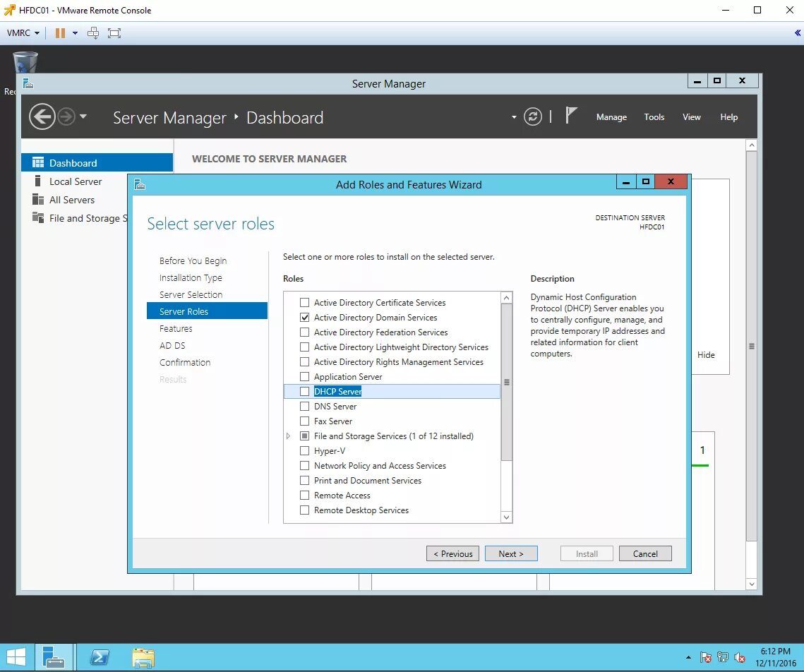Viewport: 804px width, 672px height.
Task: Open the dropdown left of the refresh icon
Action: [514, 117]
